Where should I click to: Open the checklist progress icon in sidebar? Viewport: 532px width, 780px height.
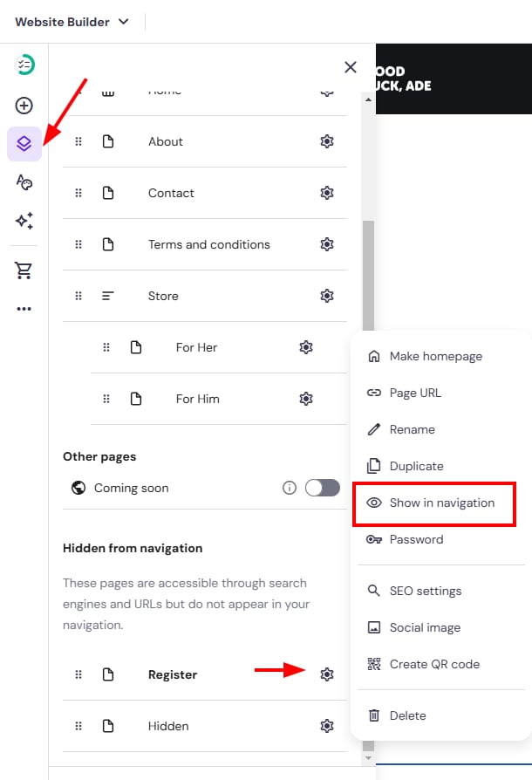coord(25,65)
